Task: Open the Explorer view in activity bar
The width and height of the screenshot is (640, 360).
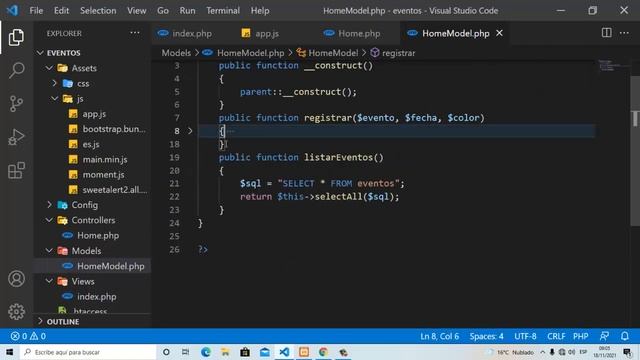Action: click(16, 37)
